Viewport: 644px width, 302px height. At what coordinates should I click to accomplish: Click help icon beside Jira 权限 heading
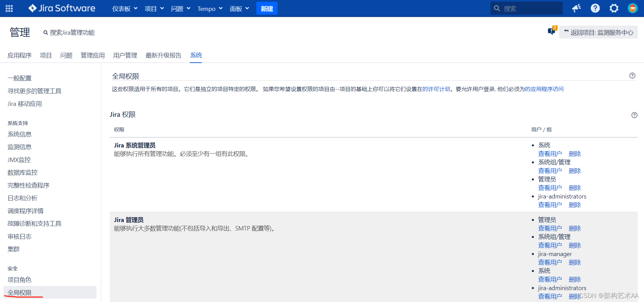pyautogui.click(x=634, y=115)
